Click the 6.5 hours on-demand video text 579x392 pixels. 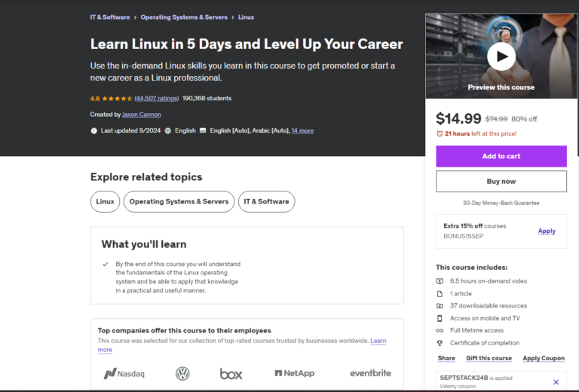[x=489, y=281]
